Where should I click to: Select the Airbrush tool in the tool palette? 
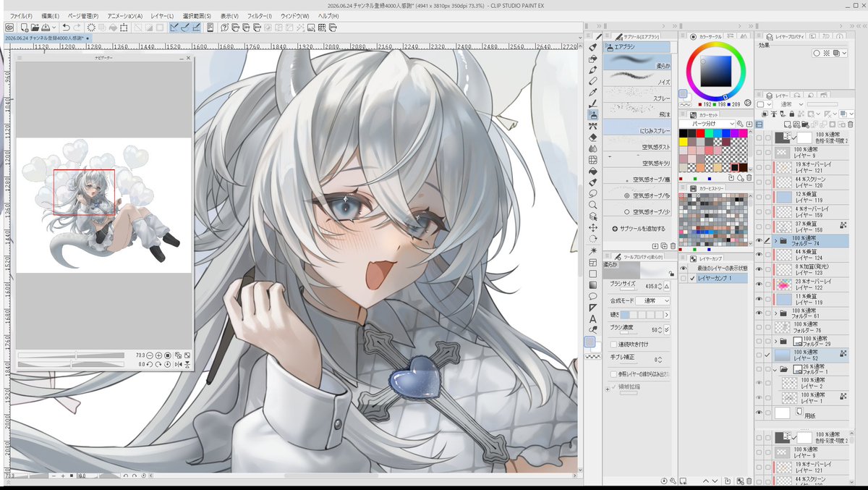(x=593, y=114)
